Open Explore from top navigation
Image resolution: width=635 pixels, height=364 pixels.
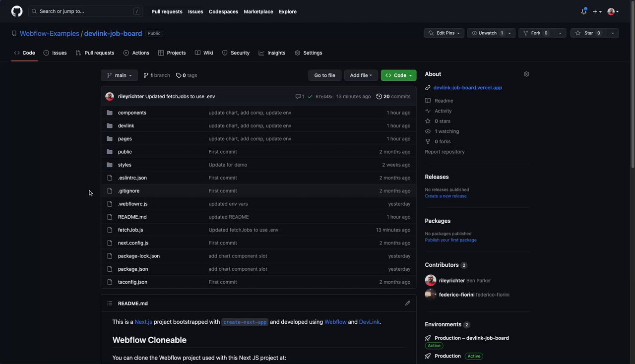(288, 11)
